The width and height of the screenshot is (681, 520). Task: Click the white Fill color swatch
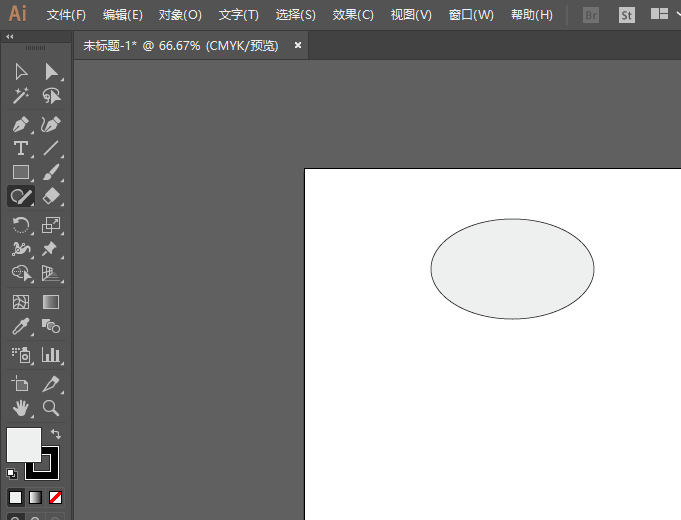(x=22, y=443)
